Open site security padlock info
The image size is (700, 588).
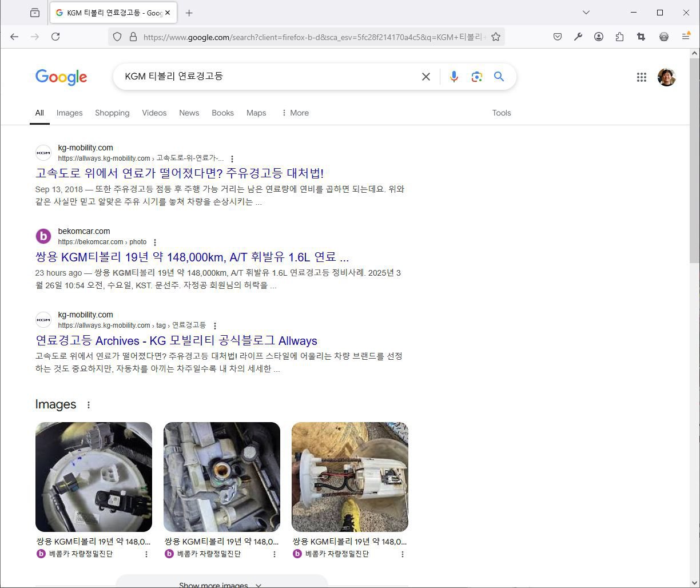[x=133, y=37]
